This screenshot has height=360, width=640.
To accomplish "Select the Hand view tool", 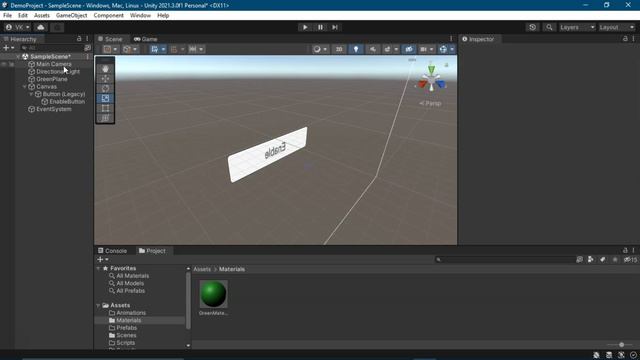I will 105,69.
